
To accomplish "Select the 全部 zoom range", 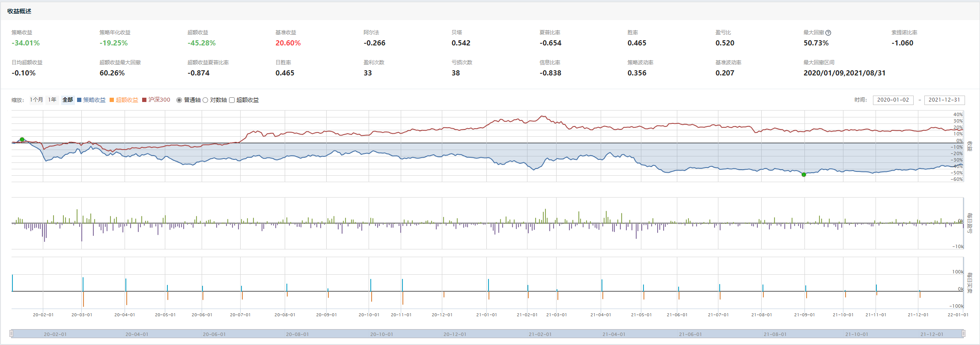I will (68, 100).
